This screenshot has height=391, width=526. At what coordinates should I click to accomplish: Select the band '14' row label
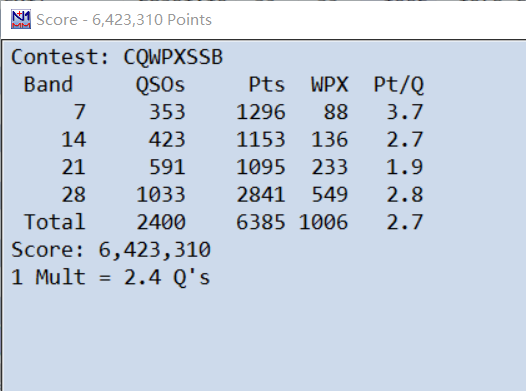(73, 139)
